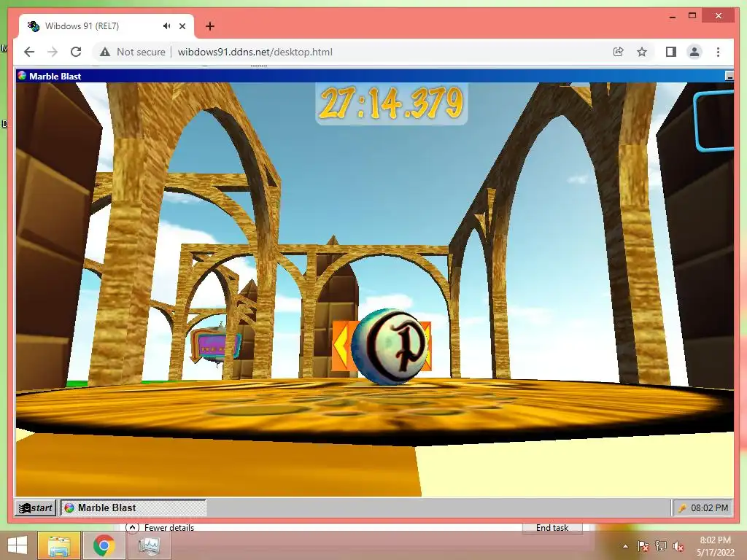This screenshot has height=560, width=747.
Task: Click the share page icon
Action: pyautogui.click(x=619, y=52)
